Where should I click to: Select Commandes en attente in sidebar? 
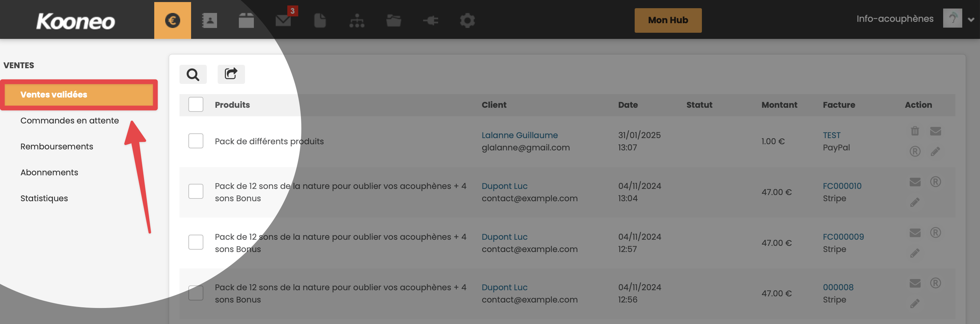point(70,120)
